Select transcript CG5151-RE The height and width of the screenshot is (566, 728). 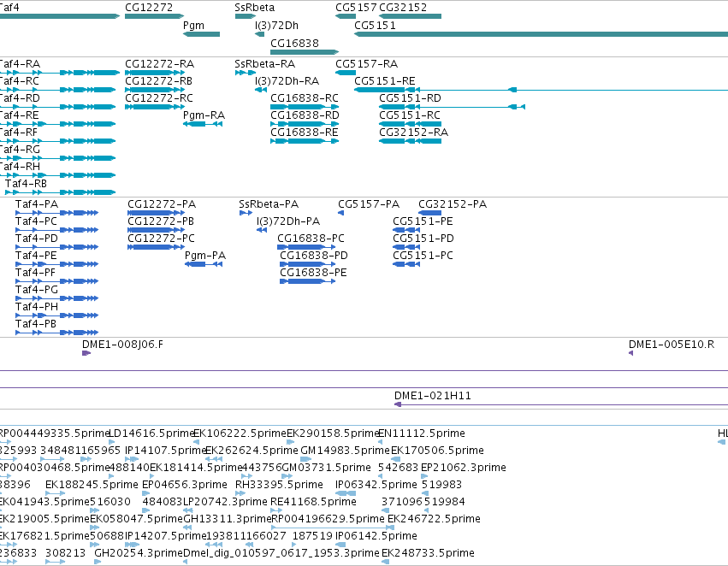pos(541,90)
